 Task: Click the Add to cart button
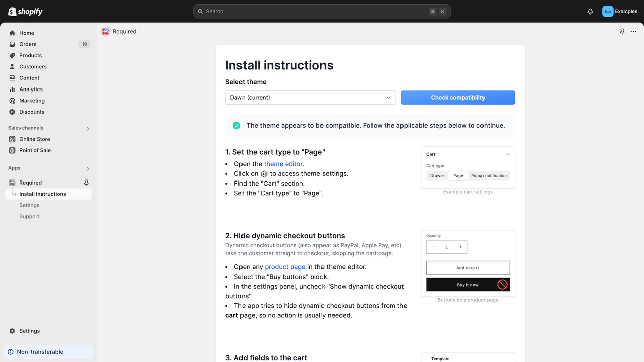468,268
